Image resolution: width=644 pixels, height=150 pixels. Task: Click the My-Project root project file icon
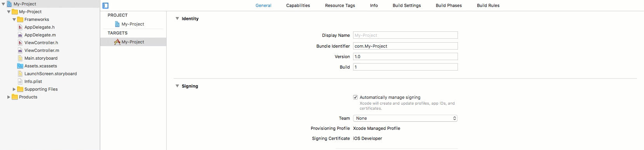[x=9, y=4]
